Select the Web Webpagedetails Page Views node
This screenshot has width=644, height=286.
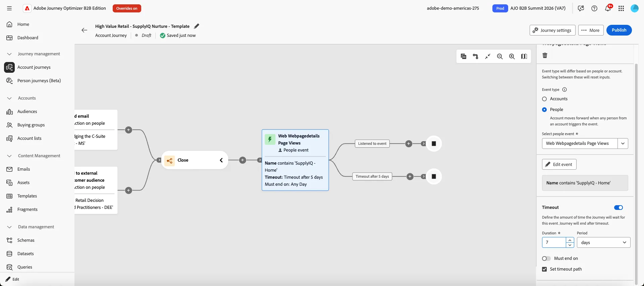[295, 160]
